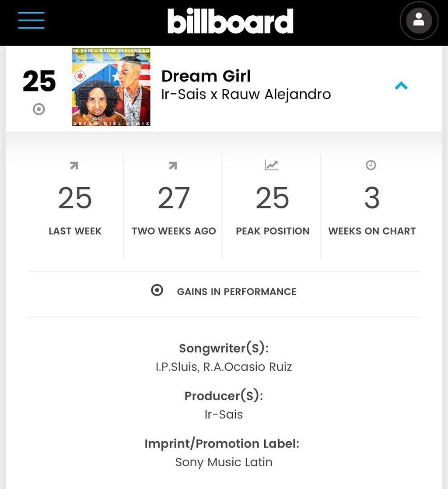Screen dimensions: 448x489
Task: Click songwriter names I.P.Sluis, R.A.Ocasio Ruiz
Action: coord(224,367)
